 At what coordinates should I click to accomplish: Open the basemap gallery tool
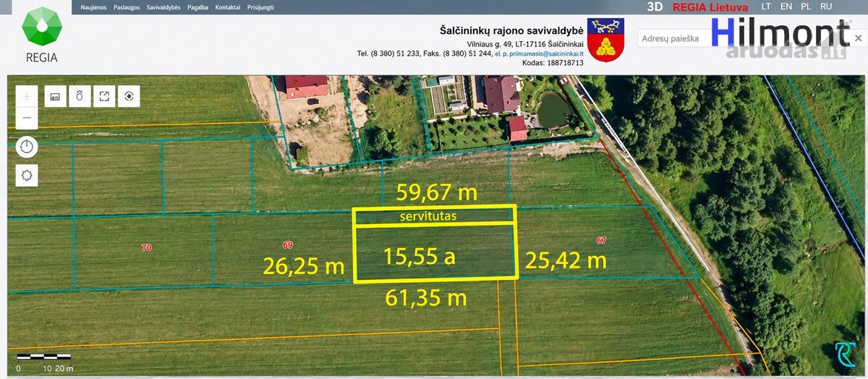[55, 96]
